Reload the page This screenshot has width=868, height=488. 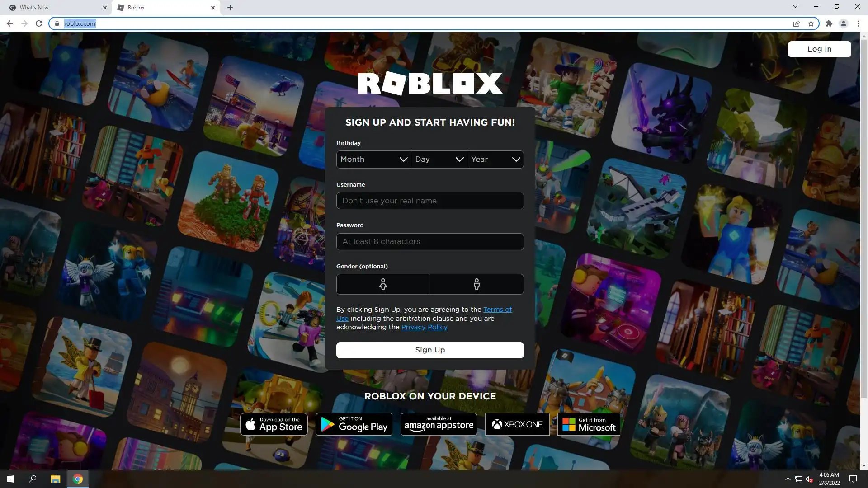tap(39, 23)
